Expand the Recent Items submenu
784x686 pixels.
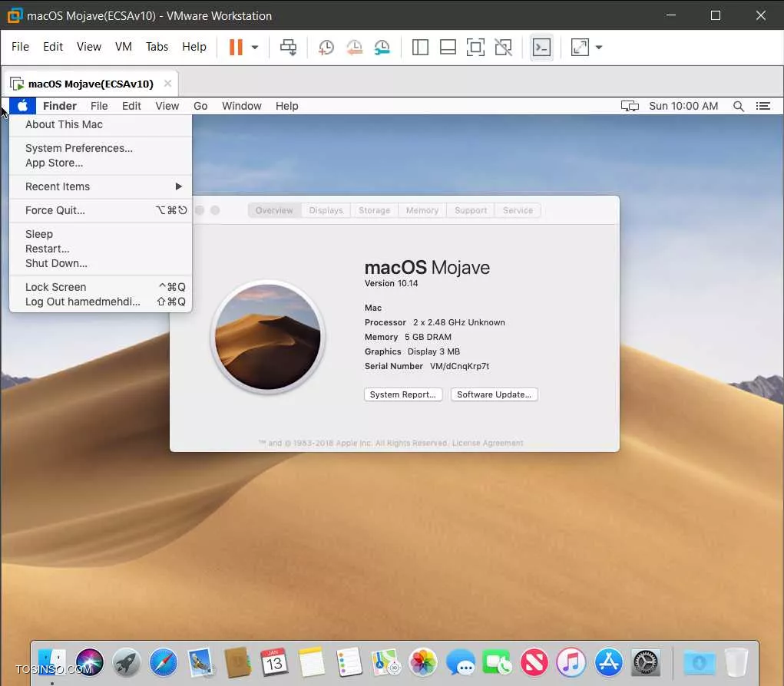101,186
